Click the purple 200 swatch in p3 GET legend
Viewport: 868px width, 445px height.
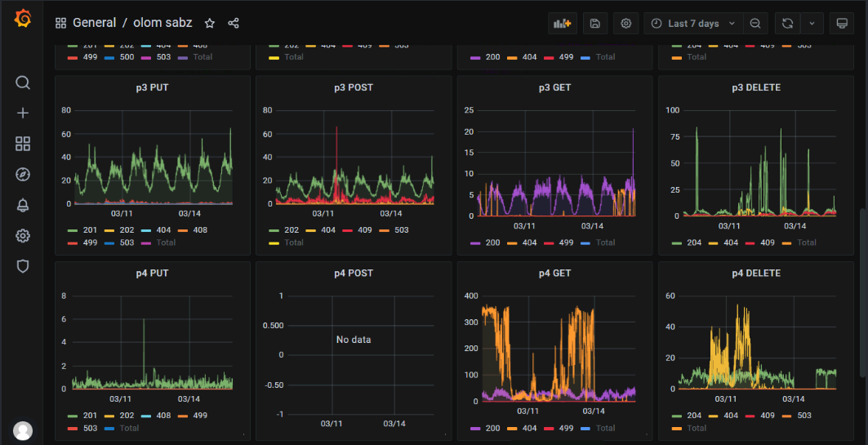(x=475, y=243)
